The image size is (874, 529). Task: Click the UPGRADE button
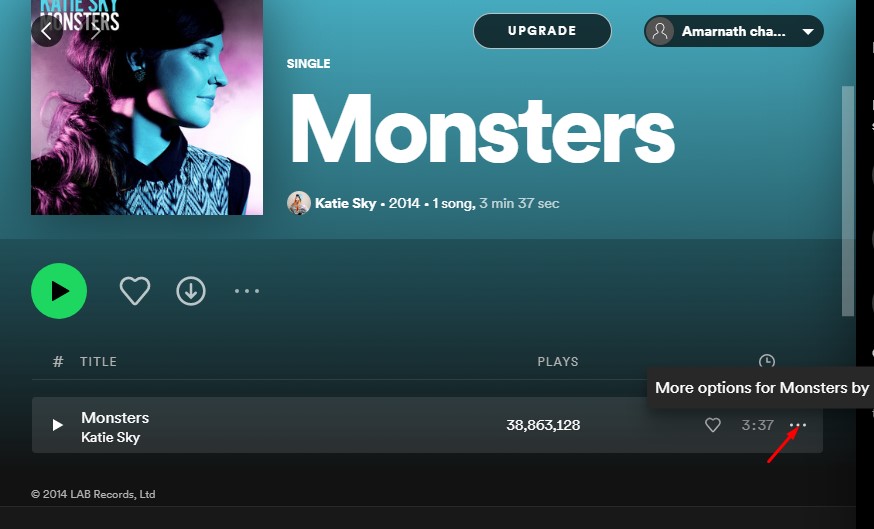pos(542,31)
